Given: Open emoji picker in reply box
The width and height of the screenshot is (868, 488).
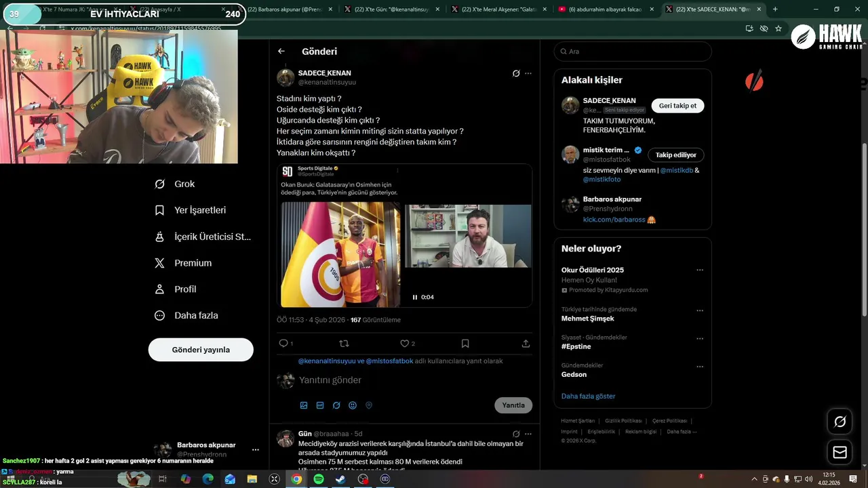Looking at the screenshot, I should [x=353, y=405].
